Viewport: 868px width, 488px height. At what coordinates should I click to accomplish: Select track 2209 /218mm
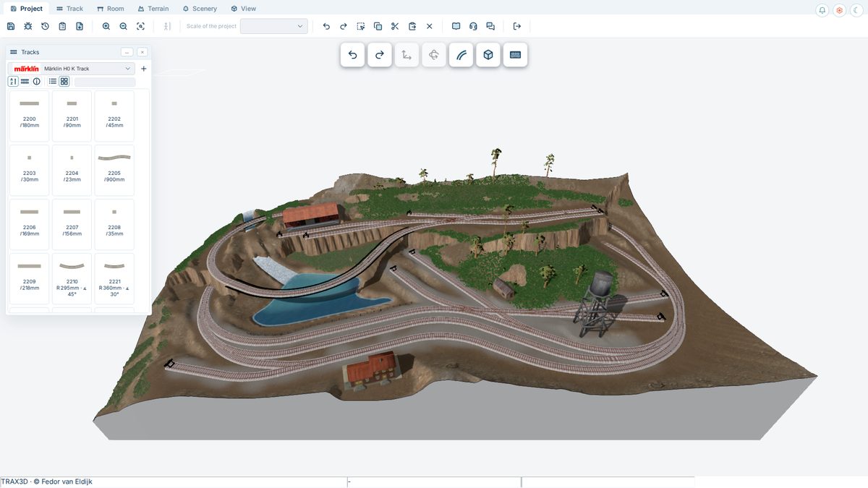pyautogui.click(x=29, y=278)
